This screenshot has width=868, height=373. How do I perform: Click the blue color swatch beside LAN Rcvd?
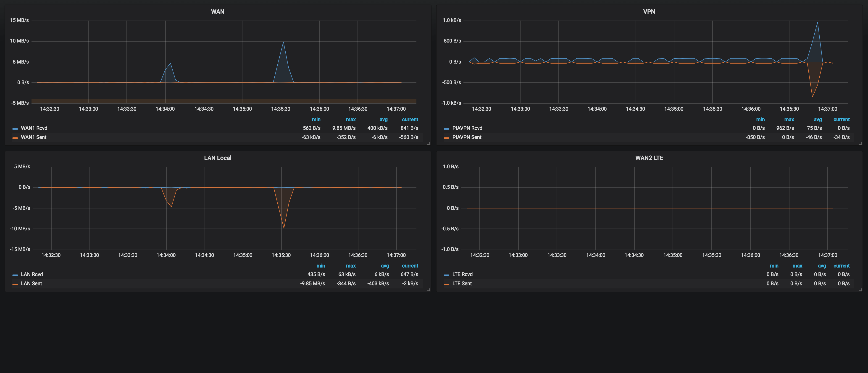tap(15, 275)
